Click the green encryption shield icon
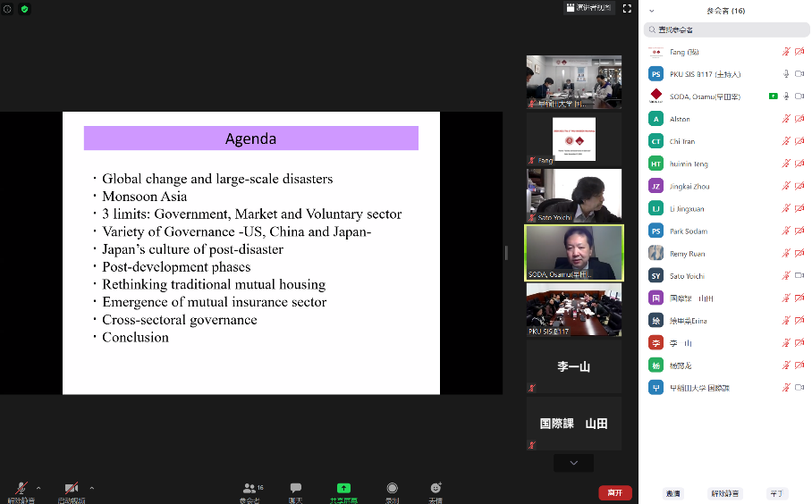 [25, 9]
